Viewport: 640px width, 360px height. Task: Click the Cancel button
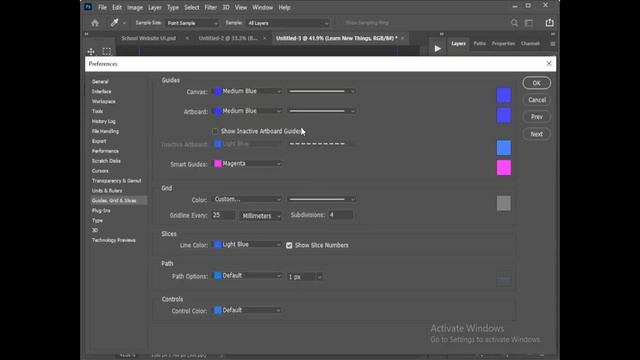click(x=537, y=100)
